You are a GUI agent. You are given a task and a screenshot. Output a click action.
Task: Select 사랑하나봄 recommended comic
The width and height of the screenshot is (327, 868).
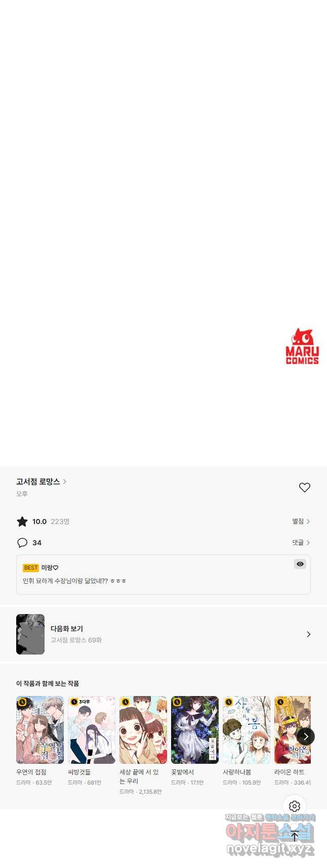pos(247,730)
